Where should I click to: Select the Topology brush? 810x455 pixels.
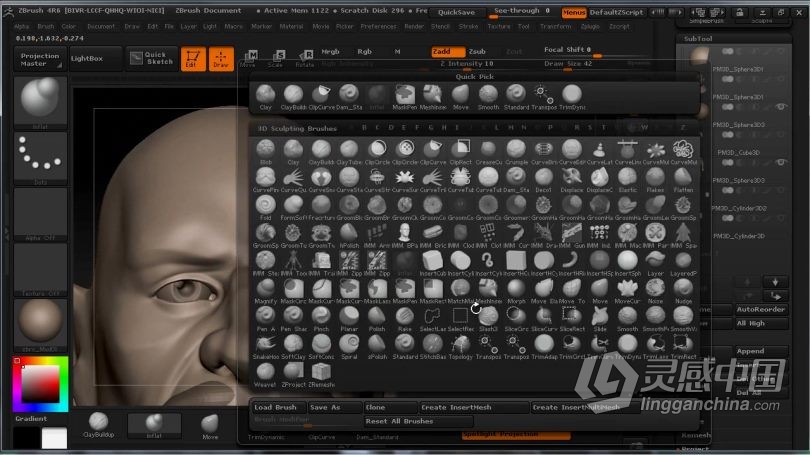click(x=461, y=348)
